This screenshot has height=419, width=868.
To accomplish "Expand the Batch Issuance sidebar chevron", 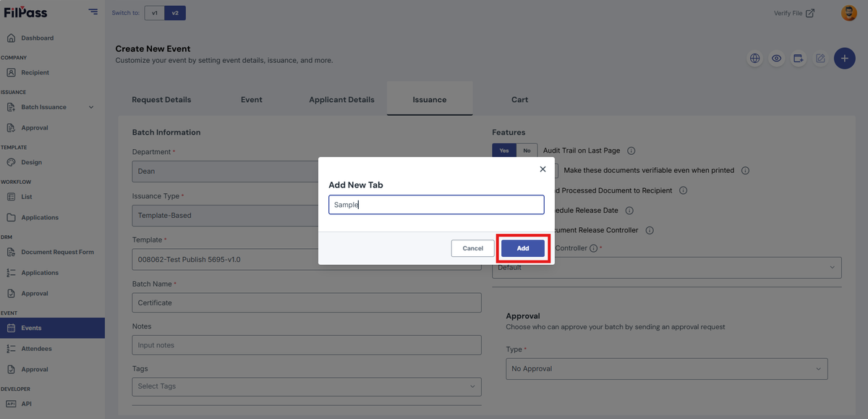I will 91,107.
